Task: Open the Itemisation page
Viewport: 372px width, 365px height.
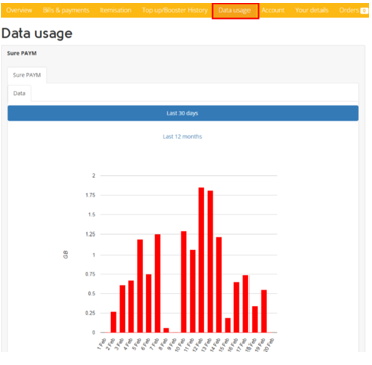Action: (x=115, y=10)
